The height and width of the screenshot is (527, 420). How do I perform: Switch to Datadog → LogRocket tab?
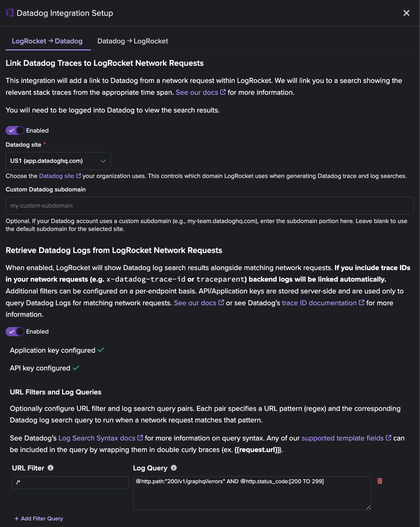(x=132, y=41)
